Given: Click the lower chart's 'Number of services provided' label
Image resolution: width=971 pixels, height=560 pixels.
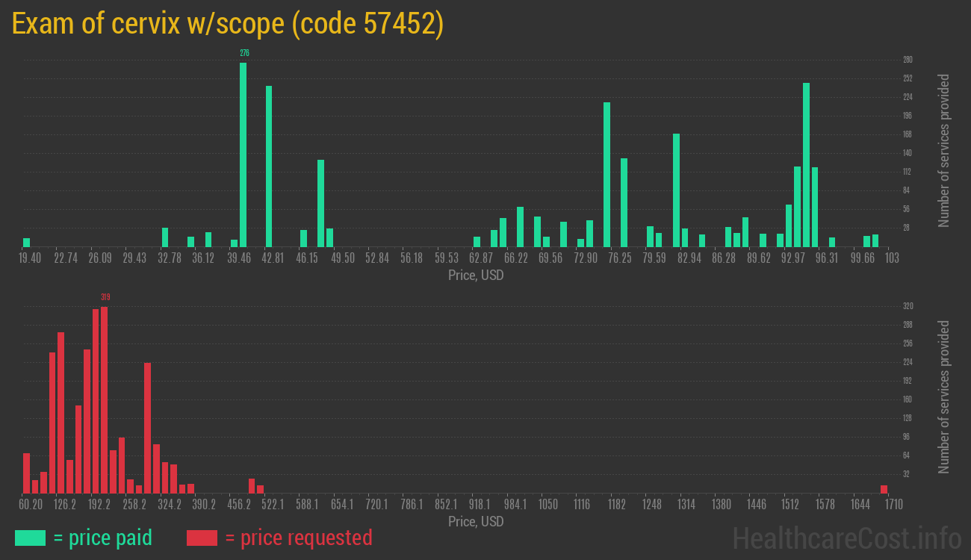Looking at the screenshot, I should coord(944,397).
